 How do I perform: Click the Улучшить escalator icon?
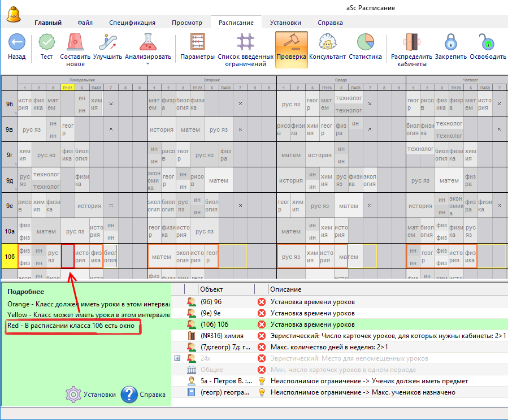107,42
